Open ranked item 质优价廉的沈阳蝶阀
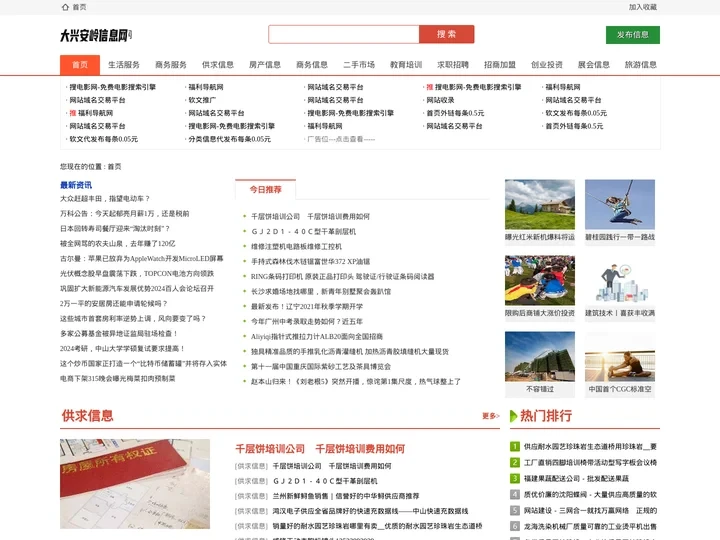Screen dimensions: 720x540 590,495
